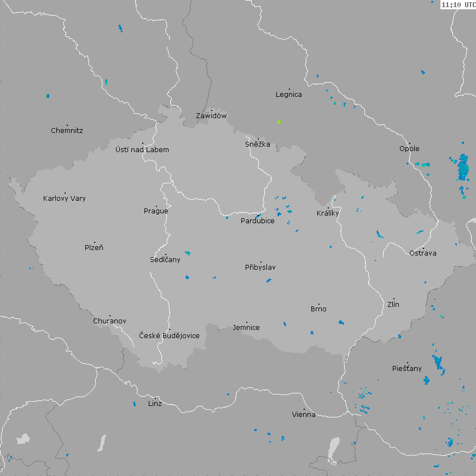Click the Karlovy Vary label
Image resolution: width=476 pixels, height=476 pixels.
65,199
